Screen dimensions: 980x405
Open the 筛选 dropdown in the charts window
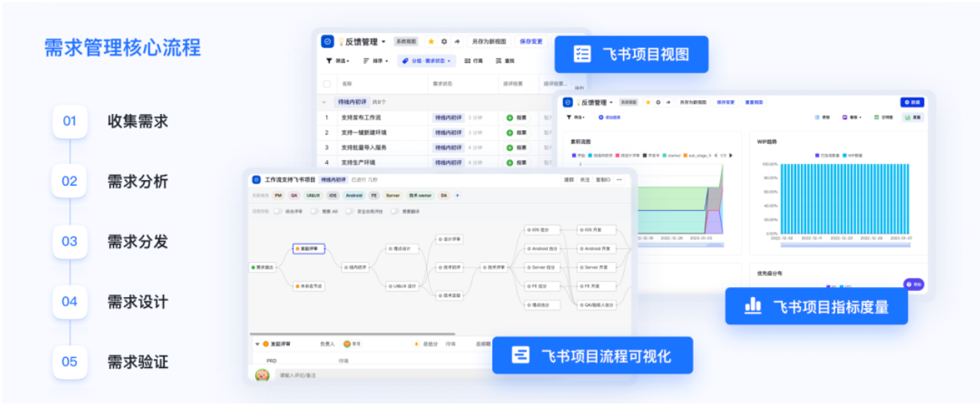[x=577, y=118]
